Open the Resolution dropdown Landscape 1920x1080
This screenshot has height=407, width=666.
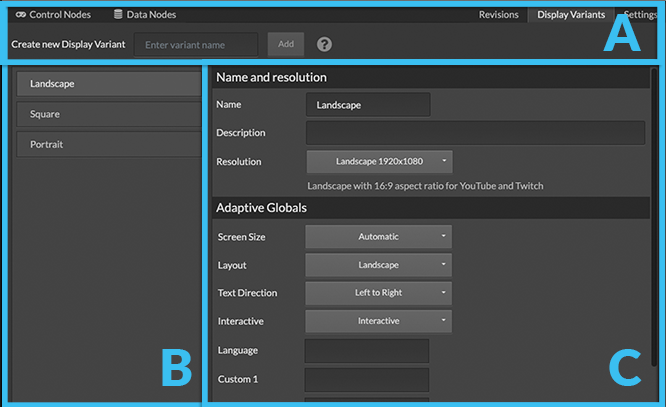[x=379, y=161]
